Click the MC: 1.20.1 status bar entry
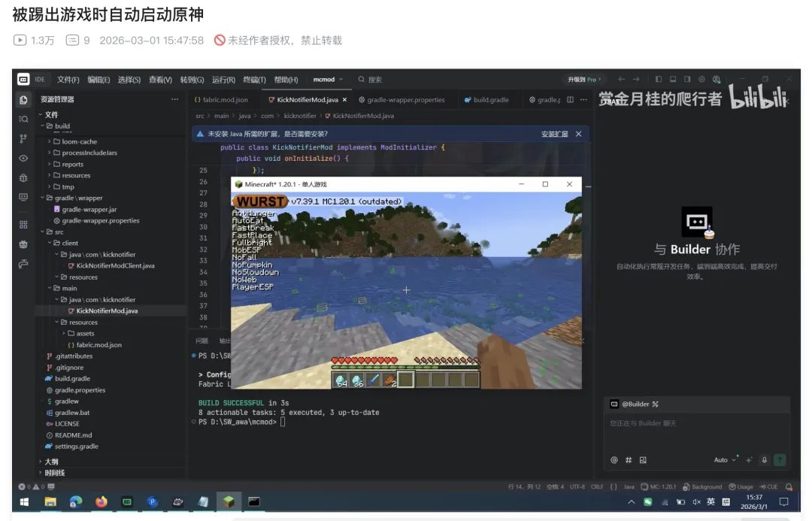 coord(659,487)
